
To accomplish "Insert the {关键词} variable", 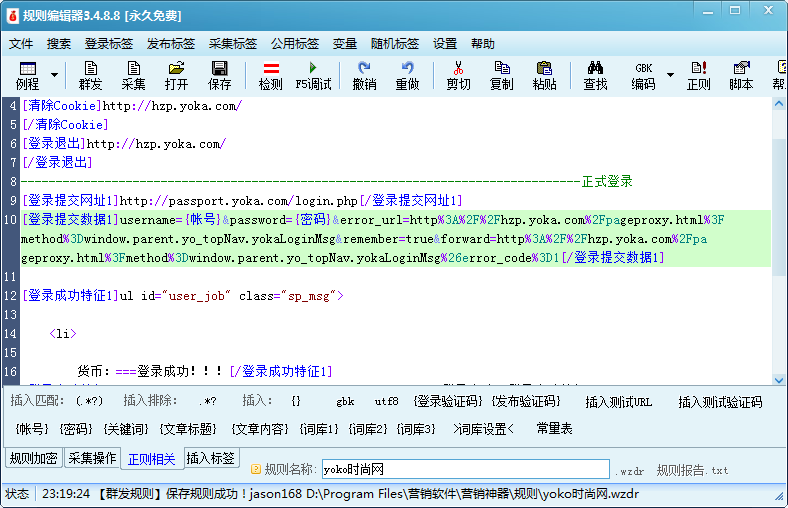I will pyautogui.click(x=126, y=429).
